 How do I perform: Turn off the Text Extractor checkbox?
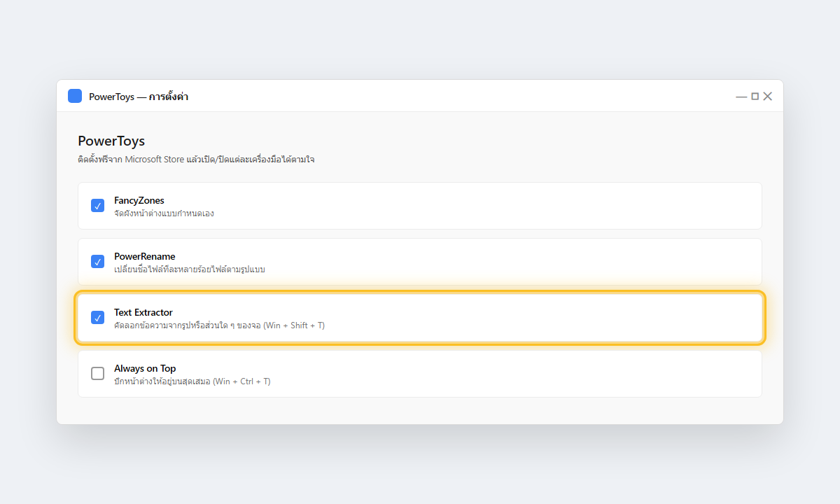(98, 318)
